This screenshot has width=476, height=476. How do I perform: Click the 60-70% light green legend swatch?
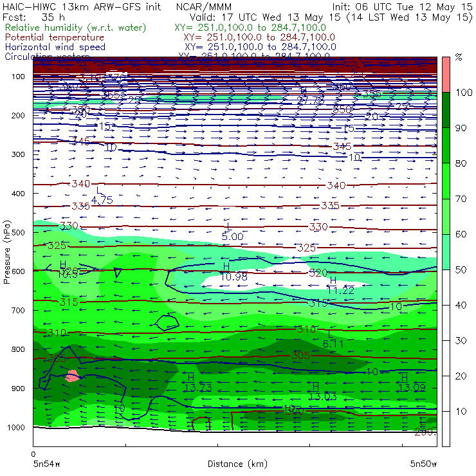click(446, 216)
